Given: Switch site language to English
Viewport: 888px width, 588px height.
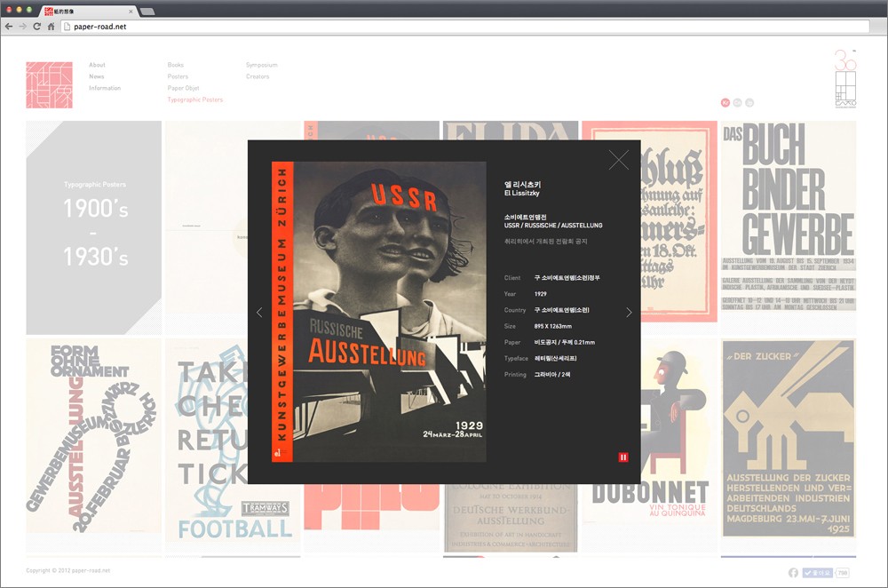Looking at the screenshot, I should click(737, 102).
